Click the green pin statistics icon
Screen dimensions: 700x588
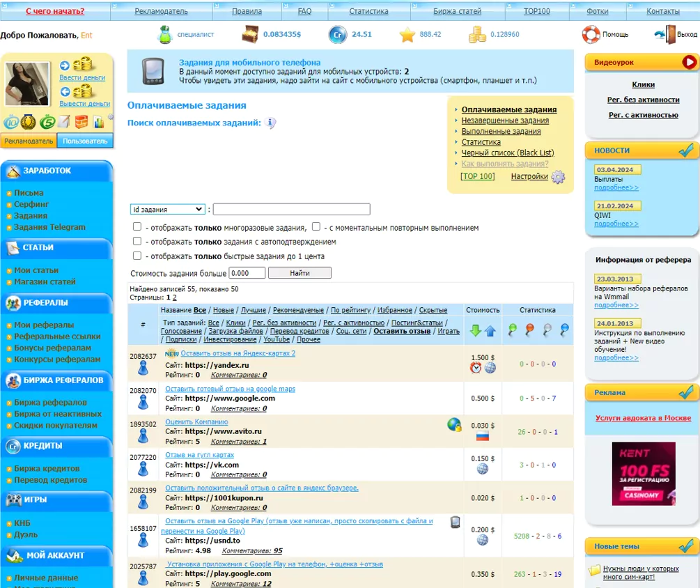click(x=512, y=330)
